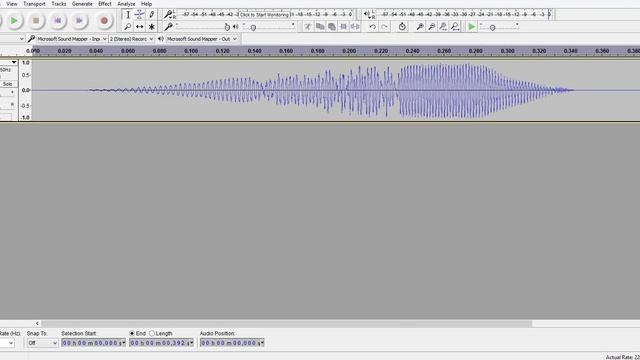Click the Redo arrow icon

pyautogui.click(x=384, y=27)
